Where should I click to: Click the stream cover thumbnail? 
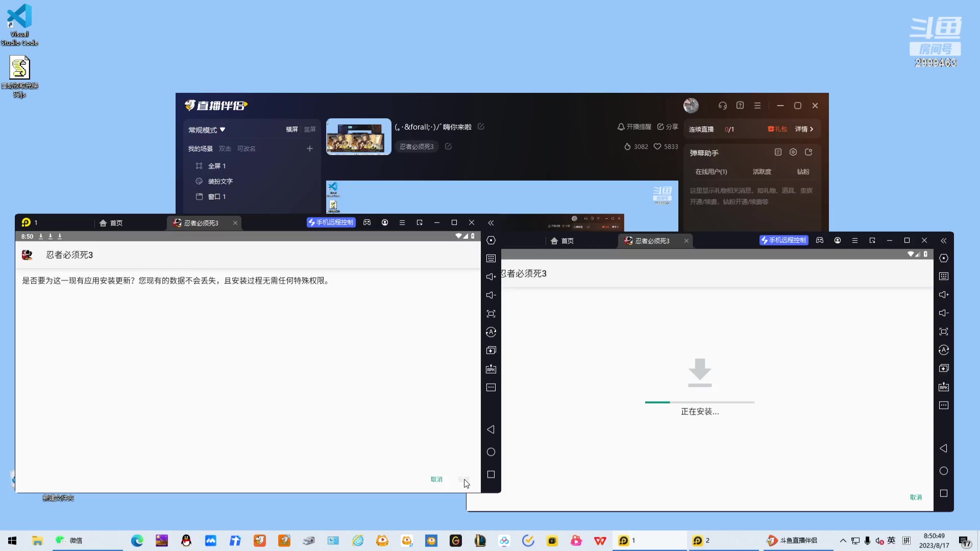click(359, 137)
